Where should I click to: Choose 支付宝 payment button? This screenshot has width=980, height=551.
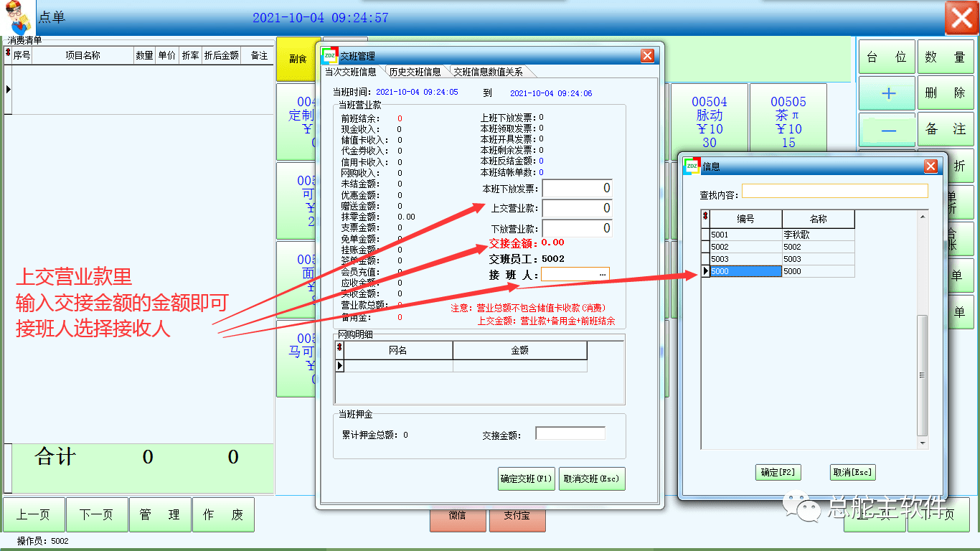click(x=517, y=515)
